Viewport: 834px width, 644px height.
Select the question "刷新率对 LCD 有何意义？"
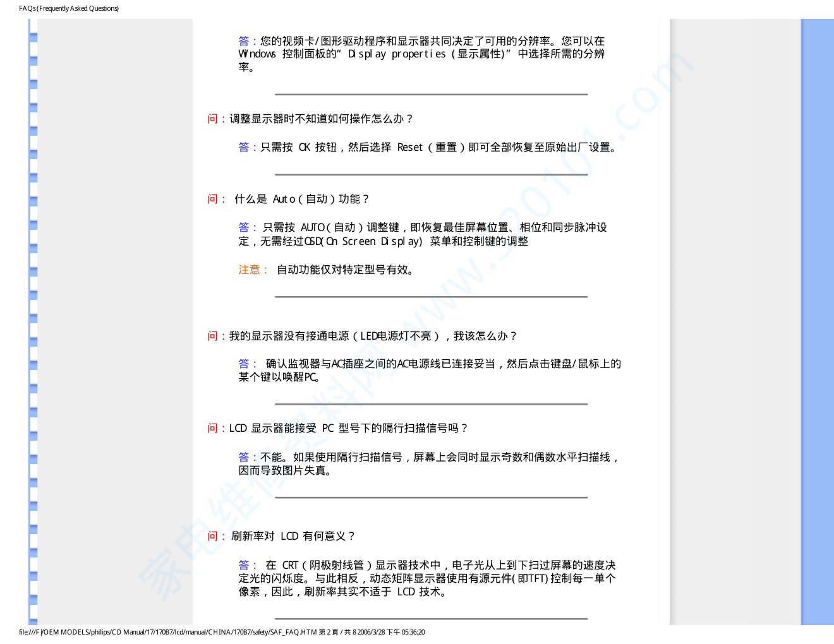tap(293, 536)
